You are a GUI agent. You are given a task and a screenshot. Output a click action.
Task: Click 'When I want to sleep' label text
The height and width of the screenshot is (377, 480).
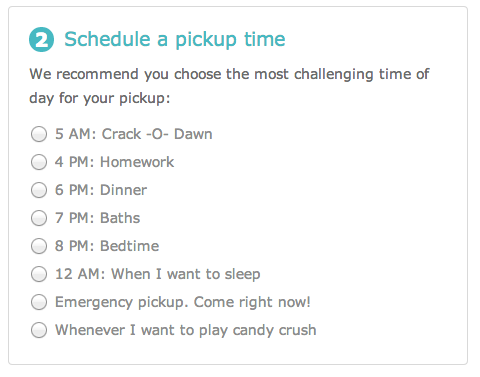point(186,274)
